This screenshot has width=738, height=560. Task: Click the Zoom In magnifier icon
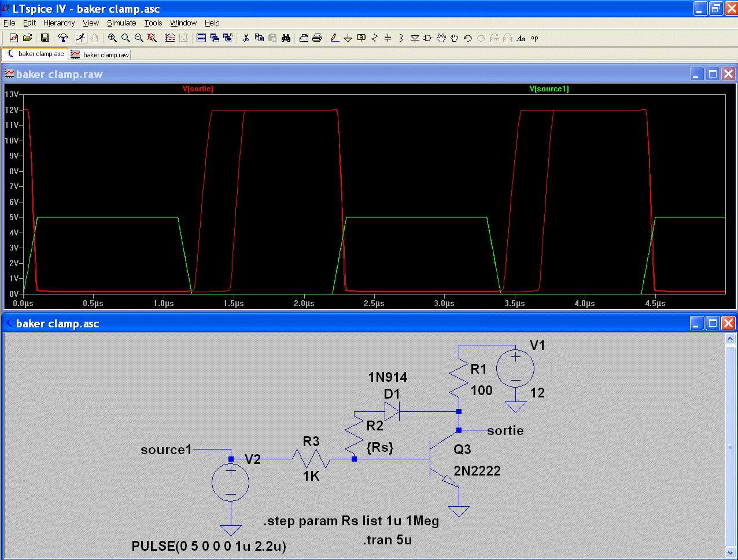click(x=112, y=38)
